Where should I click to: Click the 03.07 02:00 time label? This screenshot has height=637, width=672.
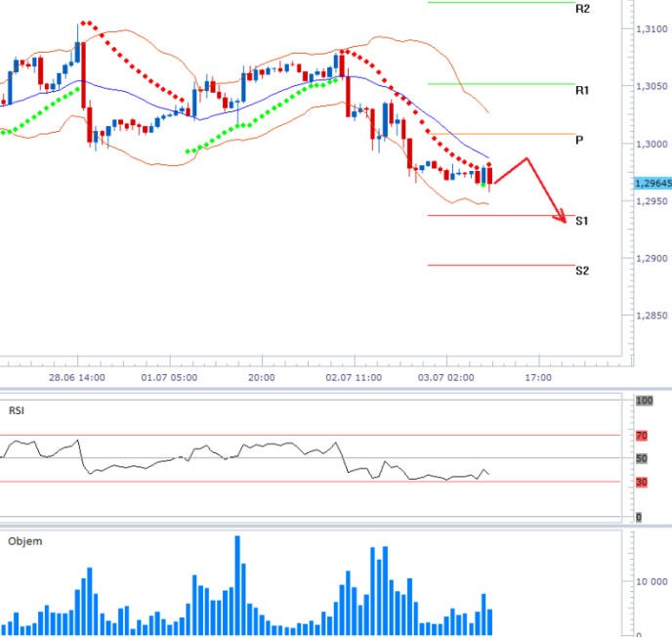pyautogui.click(x=446, y=378)
